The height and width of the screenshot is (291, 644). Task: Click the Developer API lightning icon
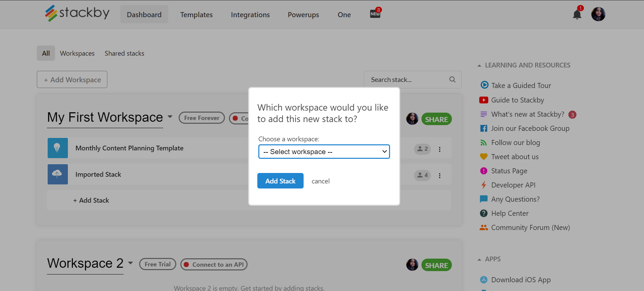484,185
